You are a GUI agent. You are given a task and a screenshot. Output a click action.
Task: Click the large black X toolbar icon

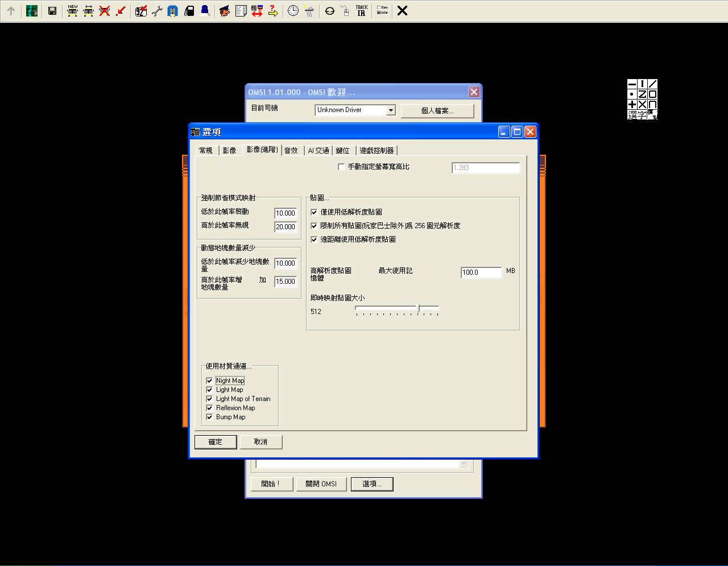[x=402, y=11]
